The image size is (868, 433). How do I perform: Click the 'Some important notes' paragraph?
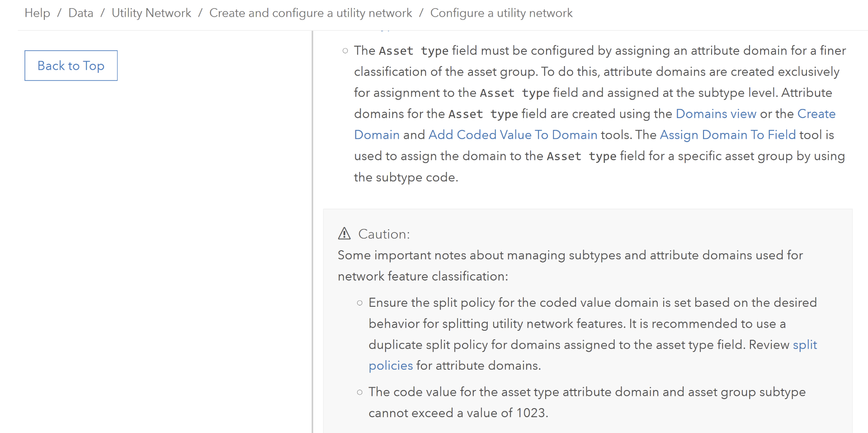570,255
